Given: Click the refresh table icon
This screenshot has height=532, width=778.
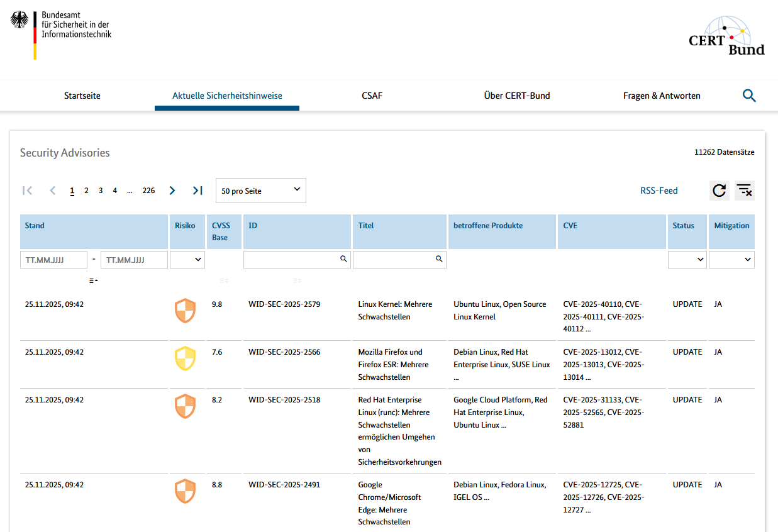Looking at the screenshot, I should tap(719, 191).
